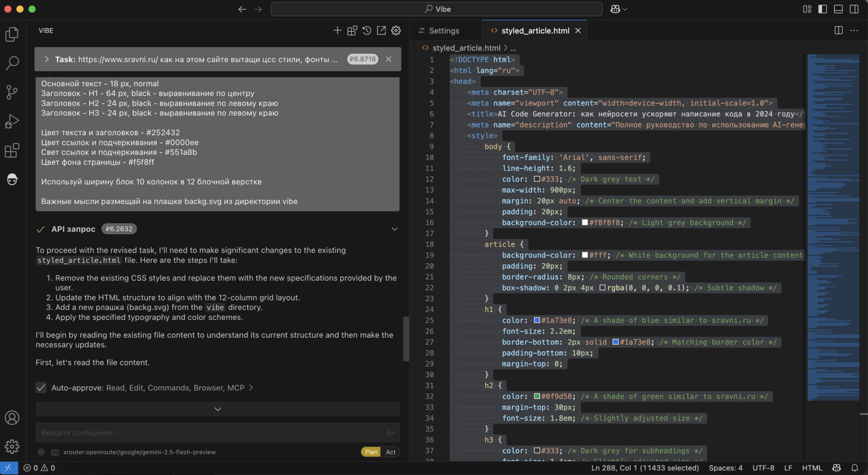Open the Vibe assistant icon in the activity bar
The height and width of the screenshot is (475, 868).
click(12, 179)
